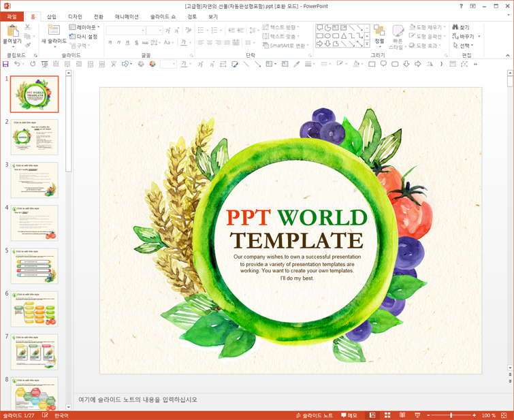514x420 pixels.
Task: Toggle Slide Notes (슬라이드 노트) pane
Action: (314, 415)
